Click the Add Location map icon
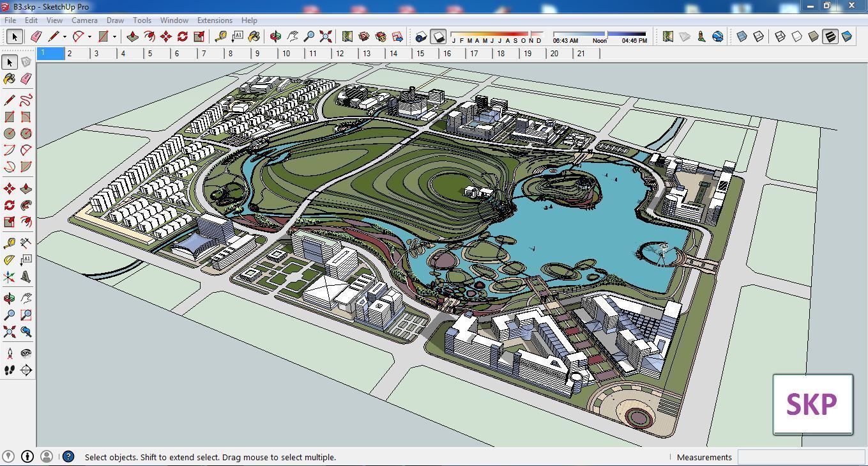868x466 pixels. (667, 36)
